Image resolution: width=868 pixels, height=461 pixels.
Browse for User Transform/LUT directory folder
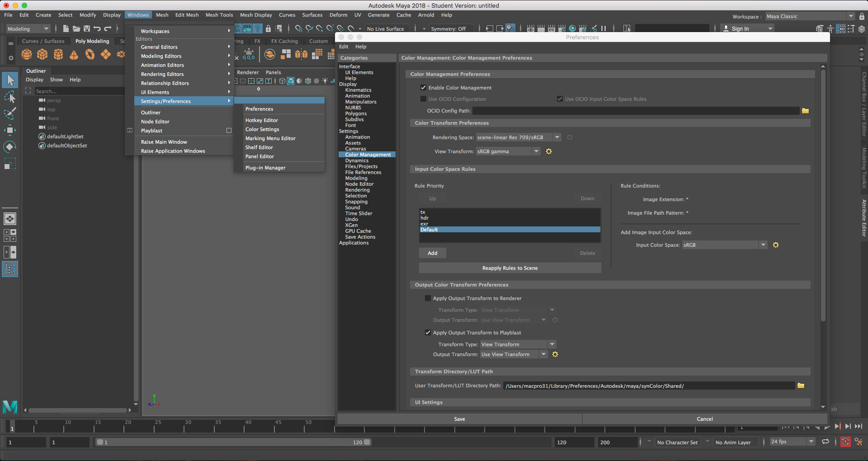801,386
